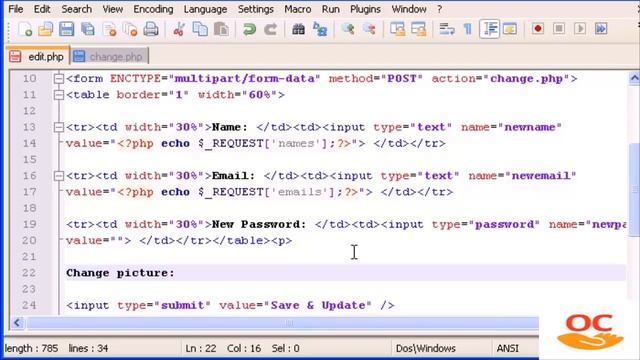The height and width of the screenshot is (360, 640).
Task: Click the user defined language icon
Action: pyautogui.click(x=510, y=29)
